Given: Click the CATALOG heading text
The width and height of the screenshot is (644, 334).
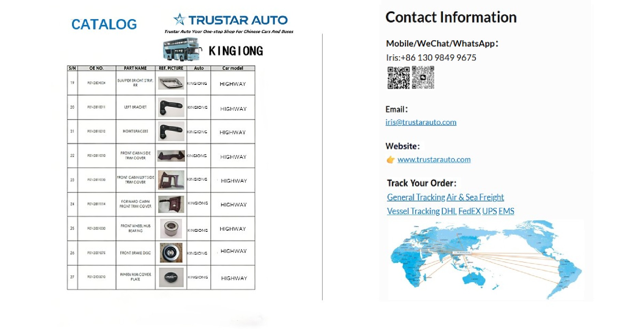Looking at the screenshot, I should tap(104, 24).
